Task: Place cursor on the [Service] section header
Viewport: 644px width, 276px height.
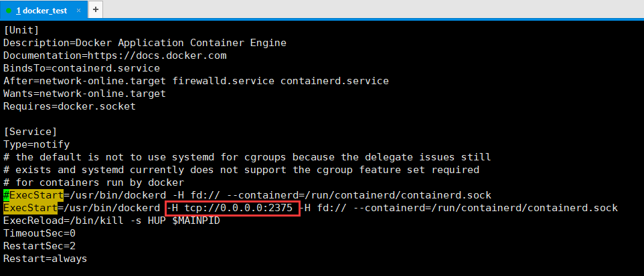Action: pyautogui.click(x=30, y=132)
